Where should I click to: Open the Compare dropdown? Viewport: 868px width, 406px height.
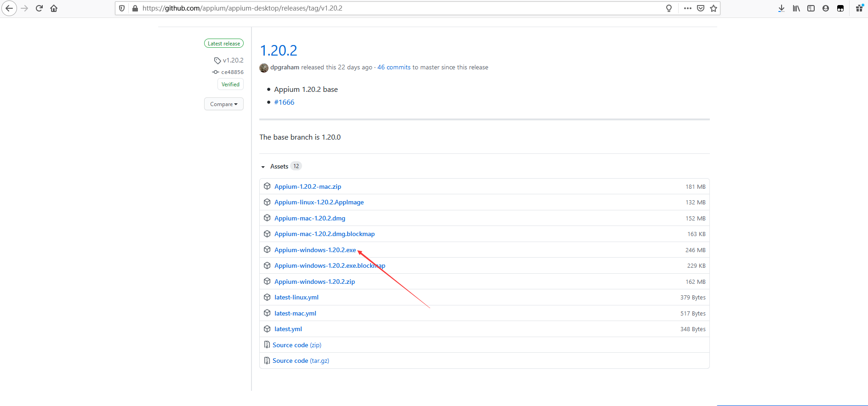[224, 104]
